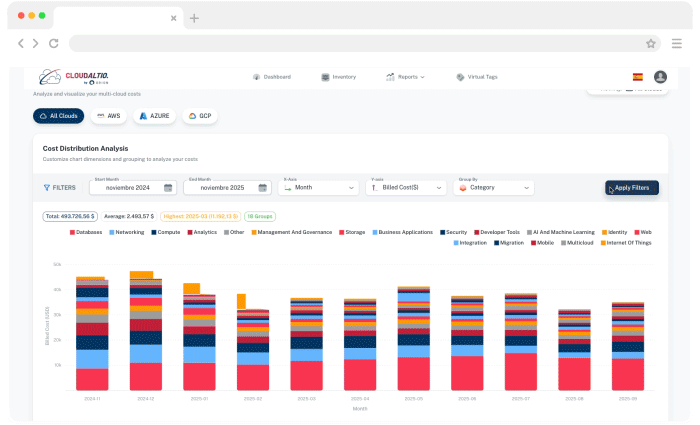The width and height of the screenshot is (700, 425).
Task: Select the All Clouds filter
Action: pos(58,116)
